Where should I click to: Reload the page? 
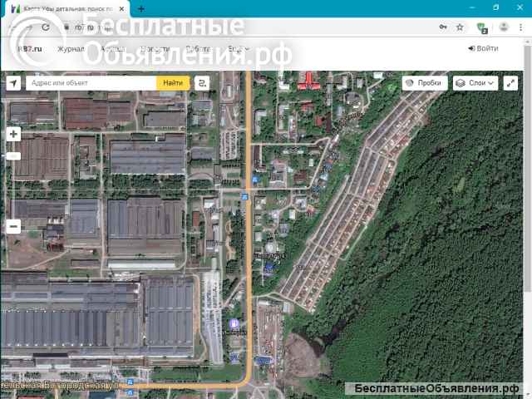pyautogui.click(x=45, y=27)
